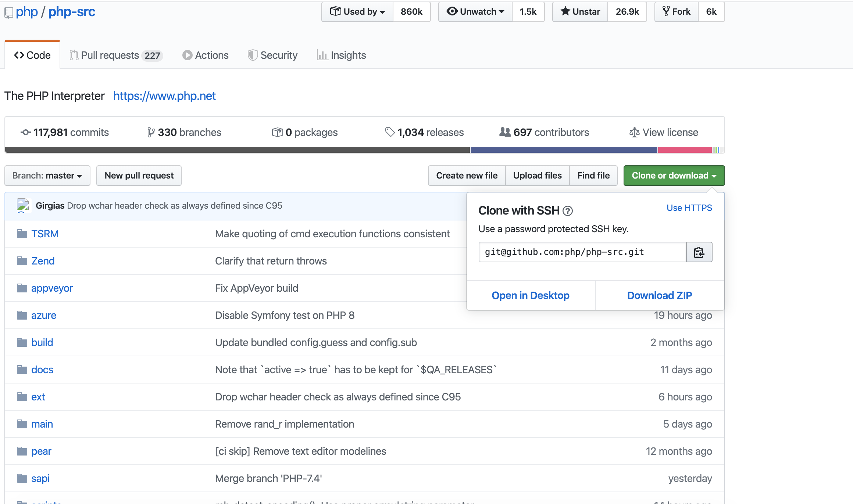Open the build folder icon
Viewport: 853px width, 504px height.
pyautogui.click(x=22, y=342)
